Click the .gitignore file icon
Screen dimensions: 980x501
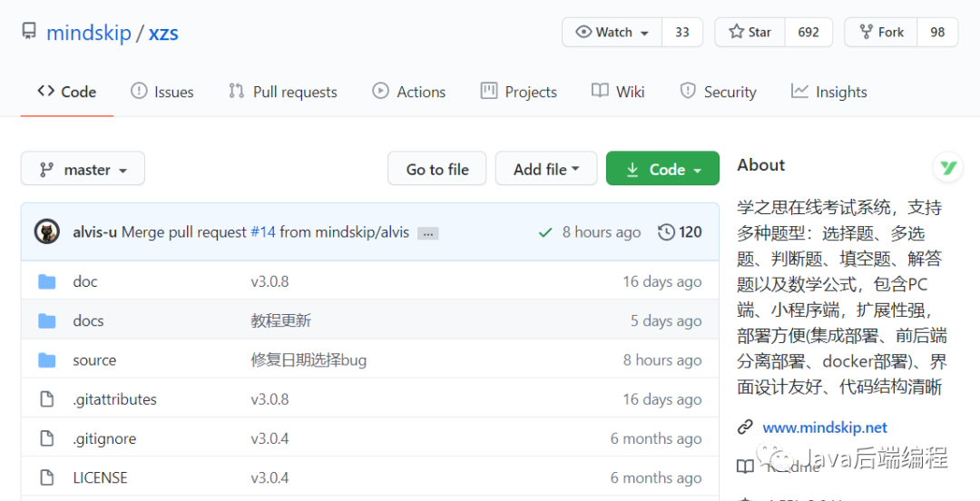pyautogui.click(x=47, y=439)
